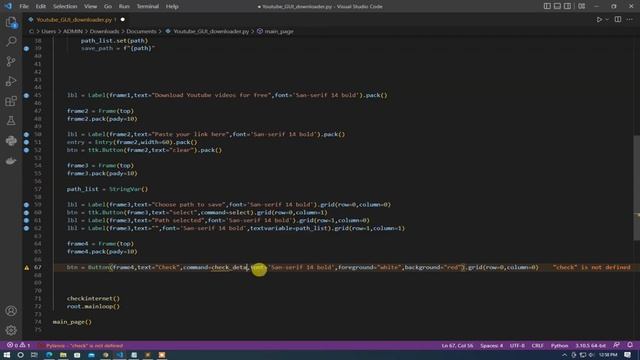Click the Users breadcrumb segment

tap(49, 31)
